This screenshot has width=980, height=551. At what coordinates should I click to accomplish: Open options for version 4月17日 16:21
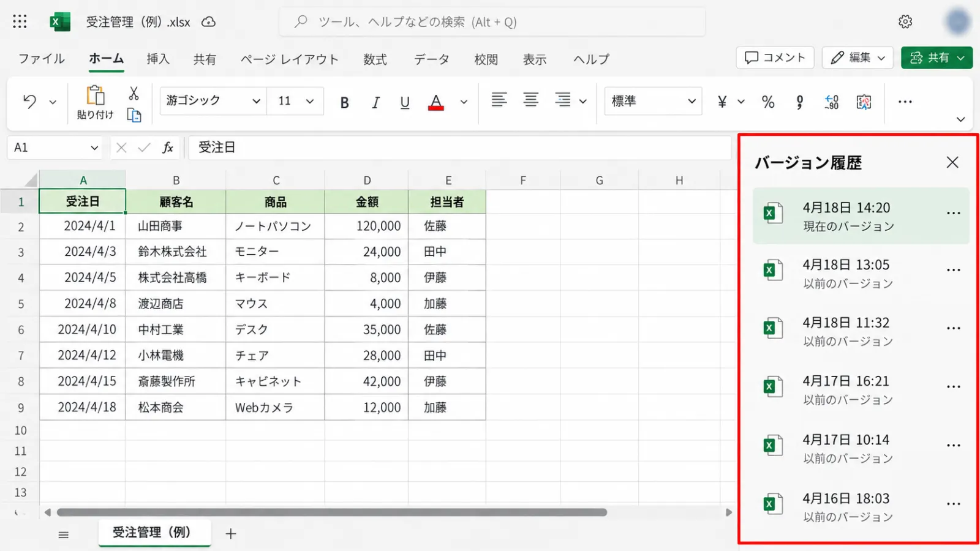(954, 386)
